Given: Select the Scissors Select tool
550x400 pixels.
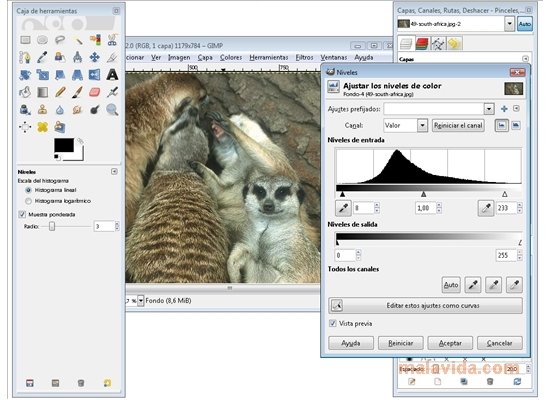Looking at the screenshot, I should (x=112, y=40).
